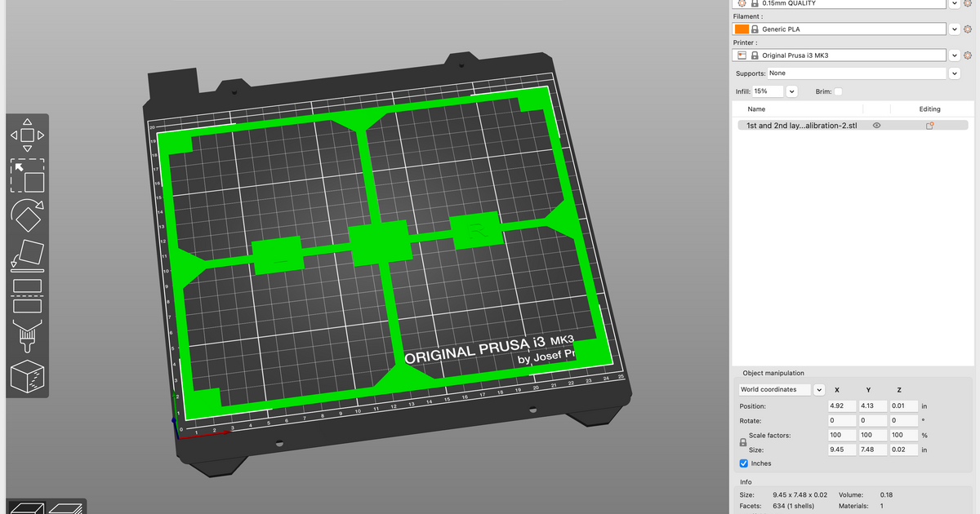Screen dimensions: 980x514
Task: Open print settings via the QUALITY gear icon
Action: (x=967, y=3)
